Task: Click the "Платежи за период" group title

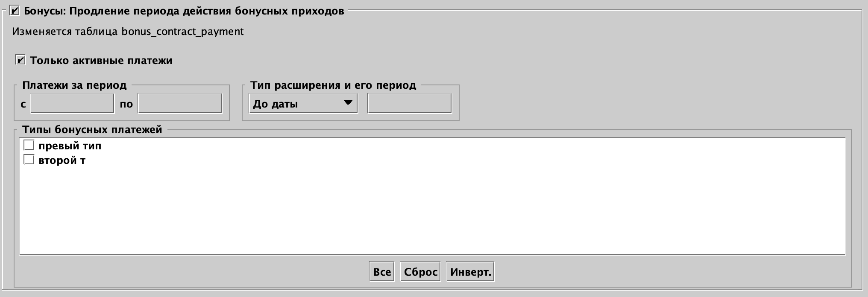Action: tap(75, 85)
